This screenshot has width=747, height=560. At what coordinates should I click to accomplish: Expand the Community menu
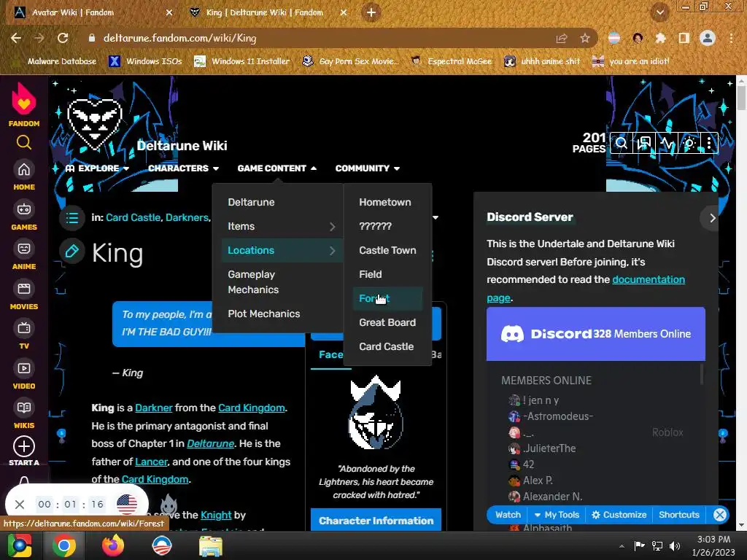tap(368, 168)
